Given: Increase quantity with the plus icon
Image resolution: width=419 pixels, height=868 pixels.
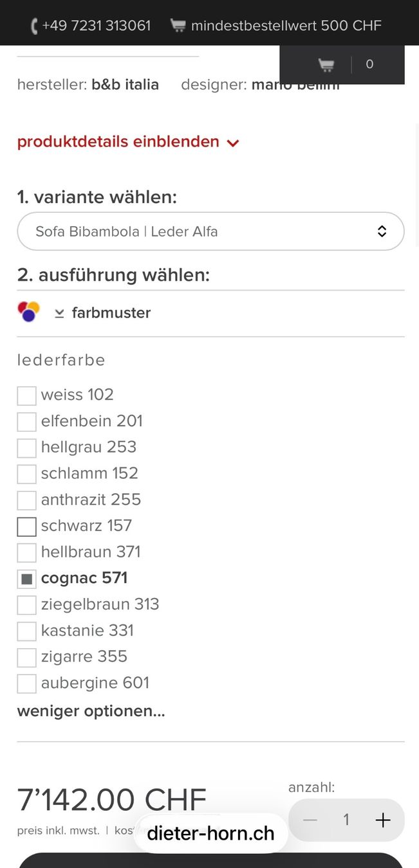Looking at the screenshot, I should pyautogui.click(x=383, y=820).
